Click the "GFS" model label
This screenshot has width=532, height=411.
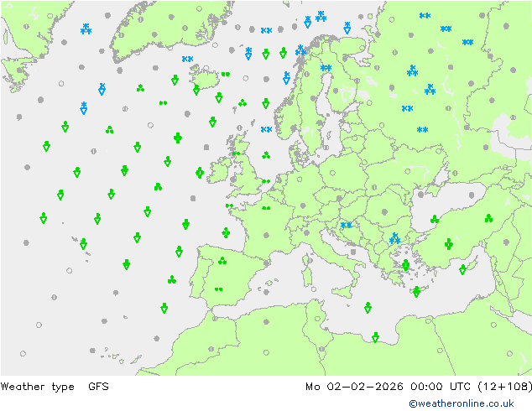pos(98,386)
